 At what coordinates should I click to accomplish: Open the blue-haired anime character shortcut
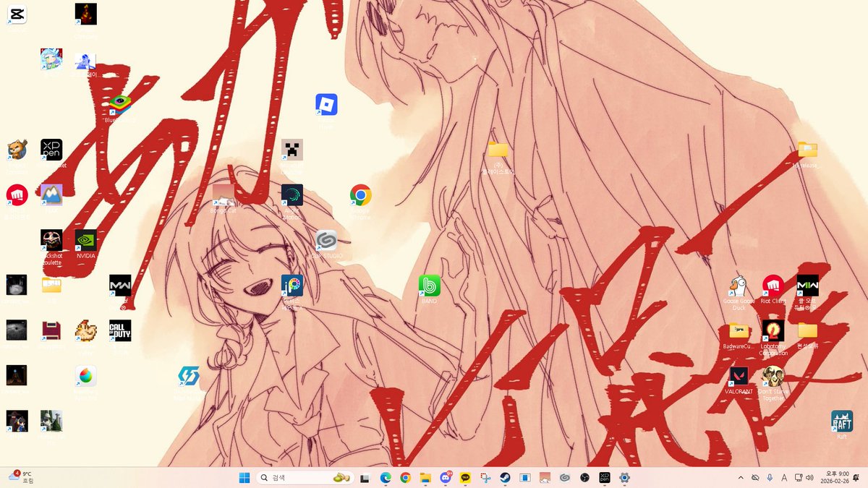(51, 60)
